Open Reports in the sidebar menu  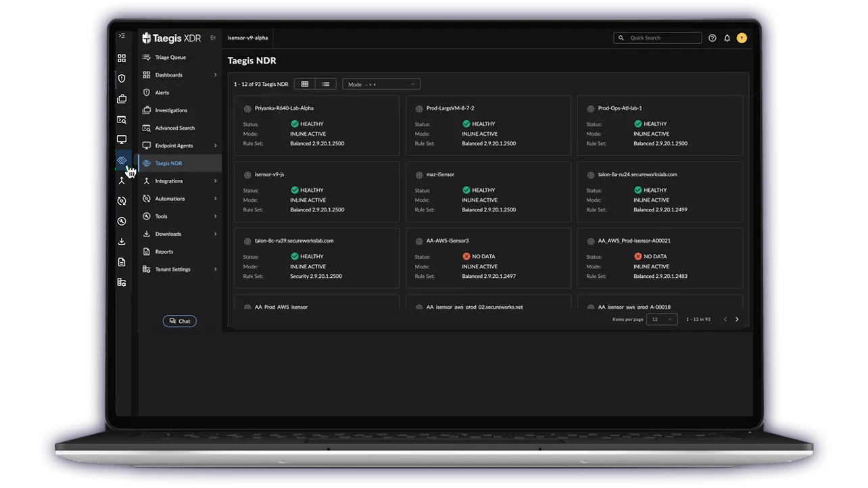coord(180,251)
